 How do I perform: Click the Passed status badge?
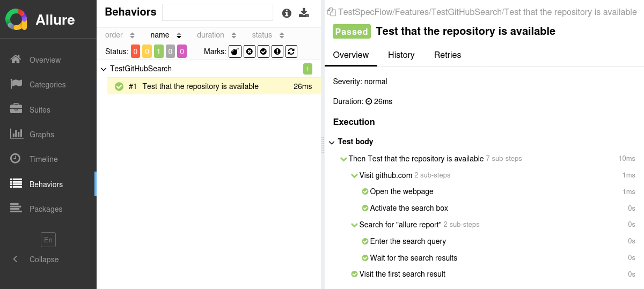pyautogui.click(x=352, y=32)
